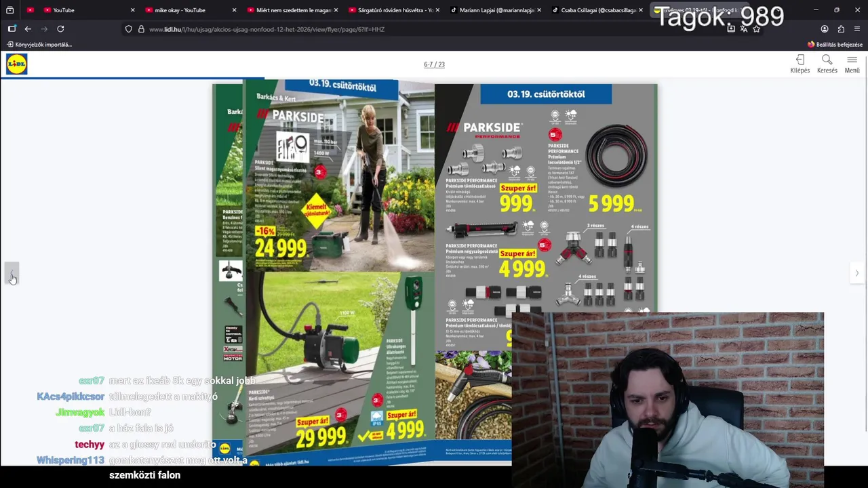The height and width of the screenshot is (488, 868).
Task: Open Keresés magnifier search
Action: coord(827,64)
